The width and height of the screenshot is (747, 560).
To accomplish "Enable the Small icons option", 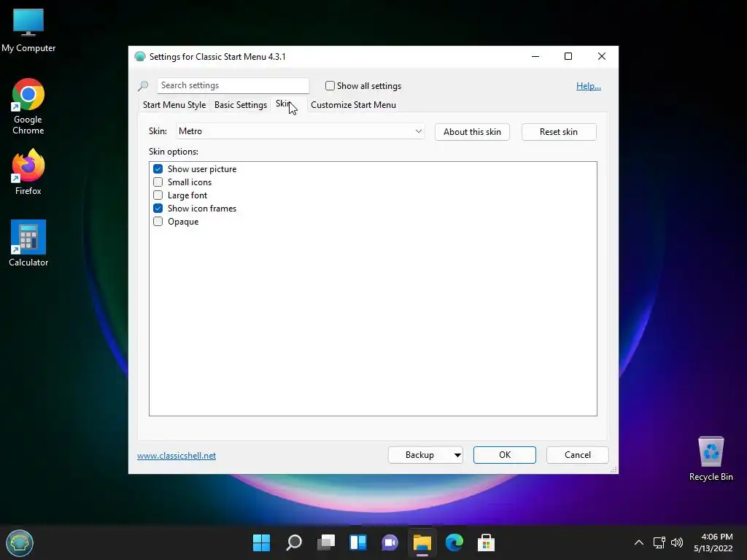I will click(158, 182).
